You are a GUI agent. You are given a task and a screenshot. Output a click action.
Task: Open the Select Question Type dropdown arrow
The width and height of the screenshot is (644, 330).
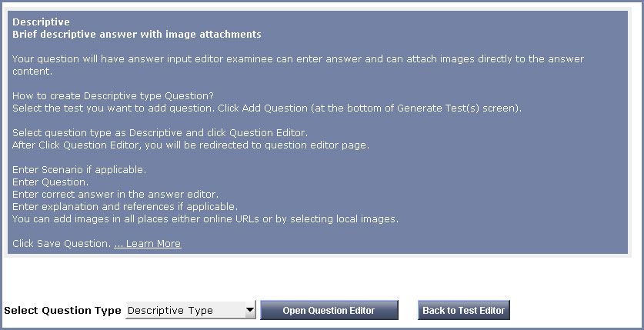pyautogui.click(x=250, y=310)
